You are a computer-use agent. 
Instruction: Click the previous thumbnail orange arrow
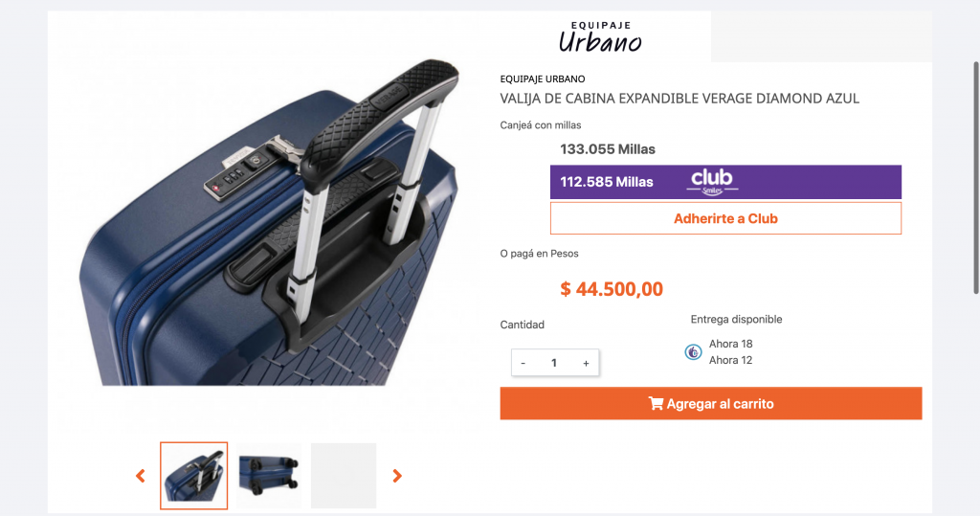coord(141,476)
